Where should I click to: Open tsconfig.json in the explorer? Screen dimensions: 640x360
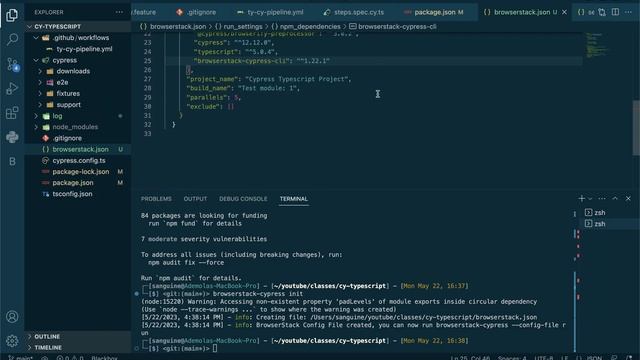pyautogui.click(x=78, y=194)
